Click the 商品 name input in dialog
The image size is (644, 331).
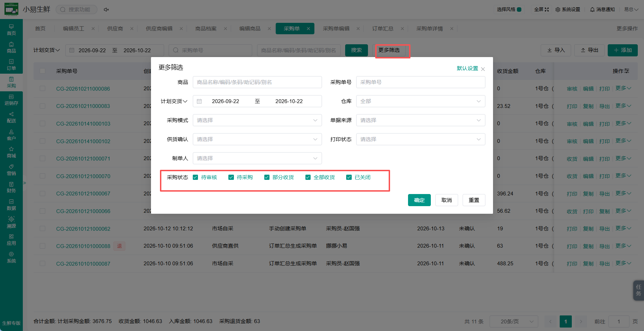[257, 82]
